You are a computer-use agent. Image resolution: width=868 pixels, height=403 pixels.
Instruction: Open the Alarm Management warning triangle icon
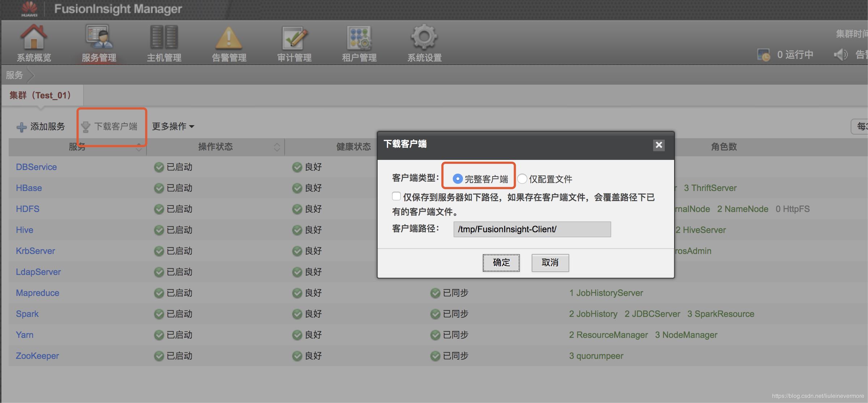point(229,38)
